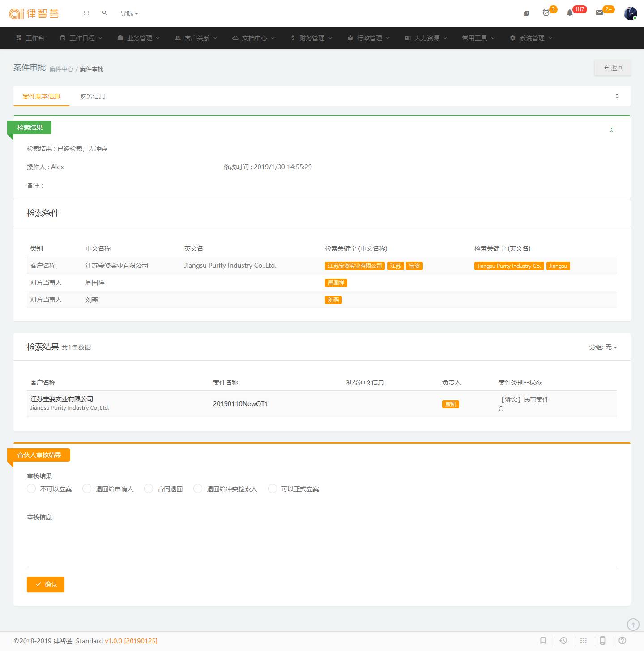Image resolution: width=644 pixels, height=651 pixels.
Task: Open the alarm clock reminders icon
Action: point(546,13)
